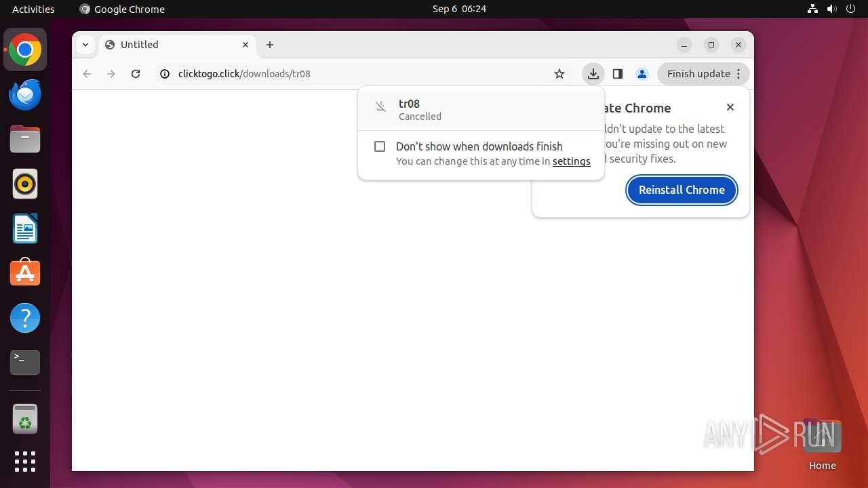Close the Untitled tab
Image resolution: width=868 pixels, height=488 pixels.
[245, 45]
